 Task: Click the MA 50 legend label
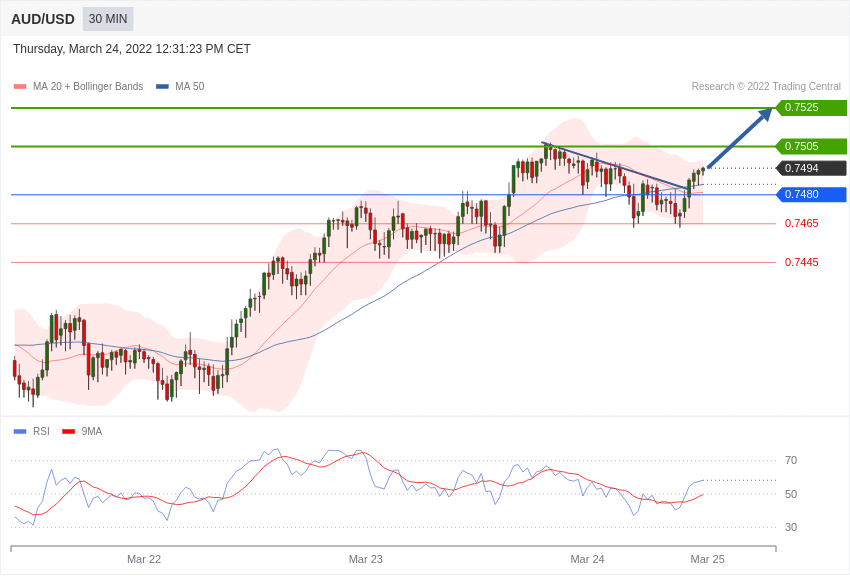point(190,86)
